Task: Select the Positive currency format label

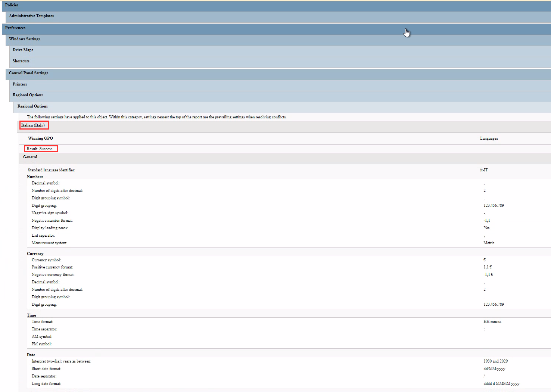Action: [52, 267]
